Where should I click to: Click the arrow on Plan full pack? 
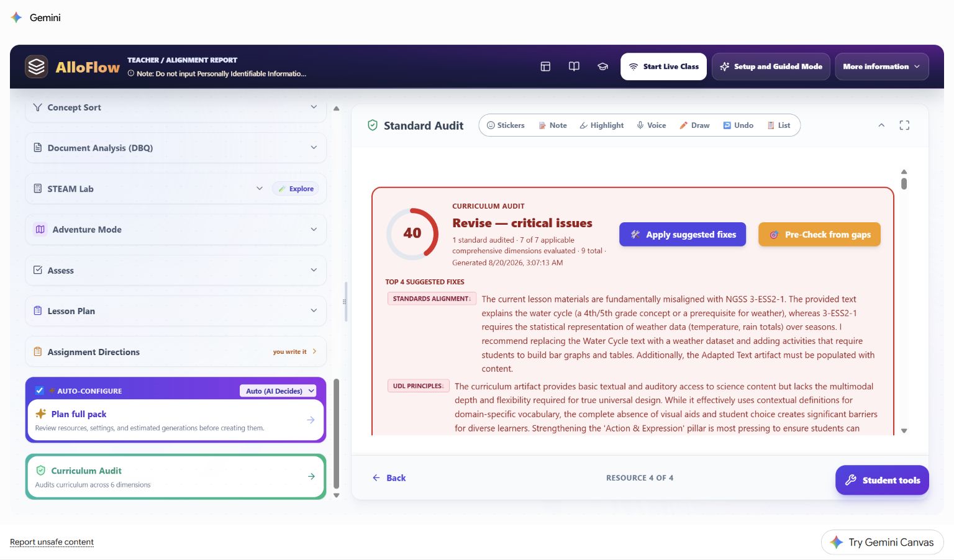point(311,420)
